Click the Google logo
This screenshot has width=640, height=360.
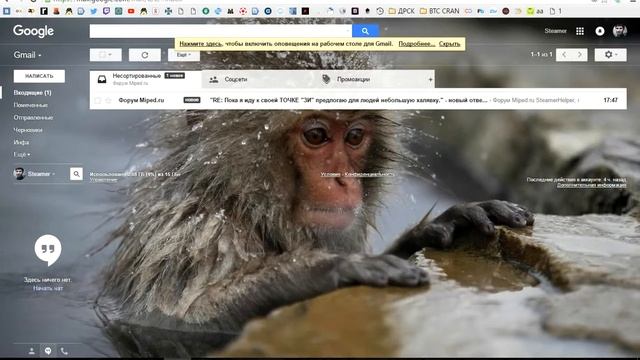click(33, 31)
